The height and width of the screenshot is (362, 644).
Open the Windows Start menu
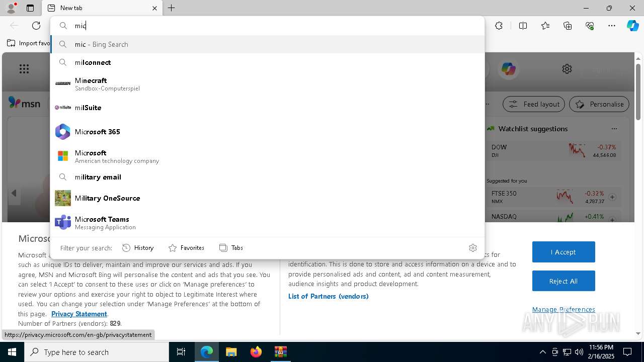(12, 352)
